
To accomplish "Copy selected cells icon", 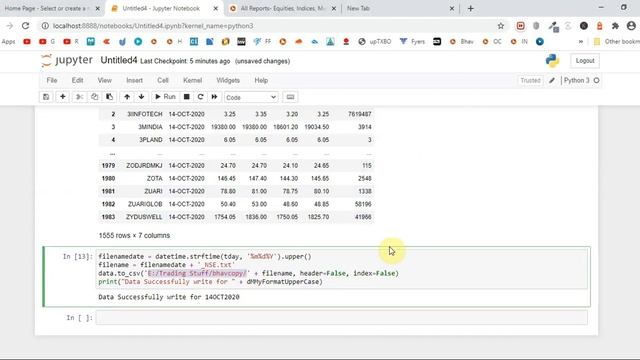I will (94, 97).
